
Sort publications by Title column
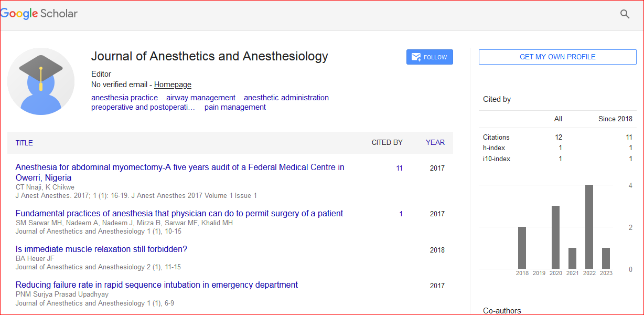coord(24,143)
